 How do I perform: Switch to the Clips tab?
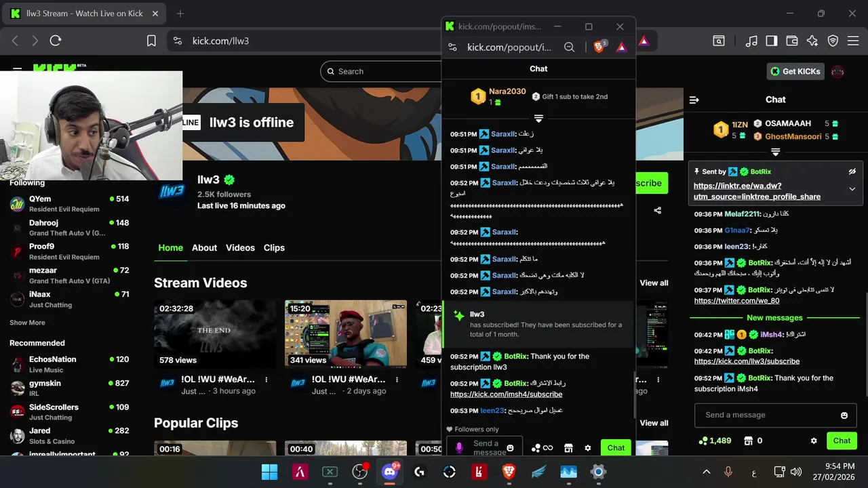pos(274,247)
